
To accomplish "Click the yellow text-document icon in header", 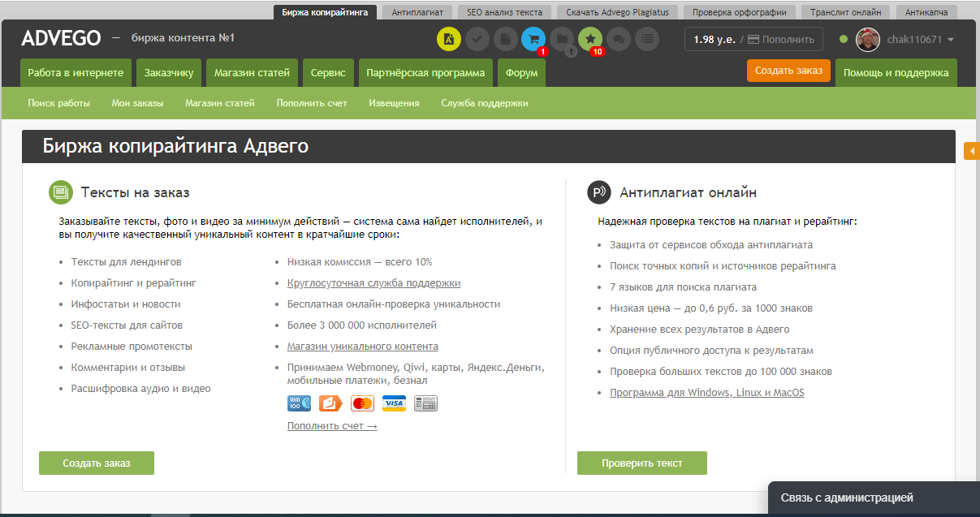I will 449,39.
